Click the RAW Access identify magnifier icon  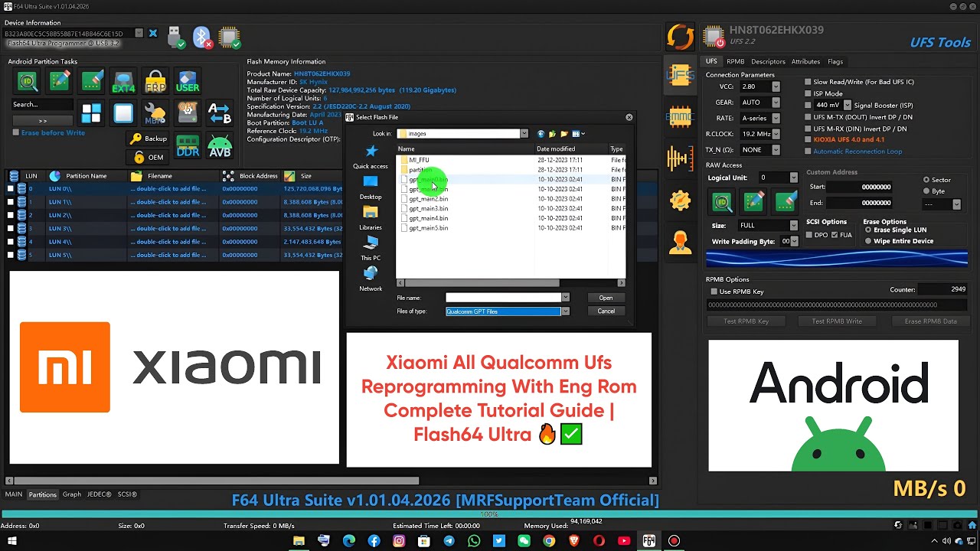point(722,201)
